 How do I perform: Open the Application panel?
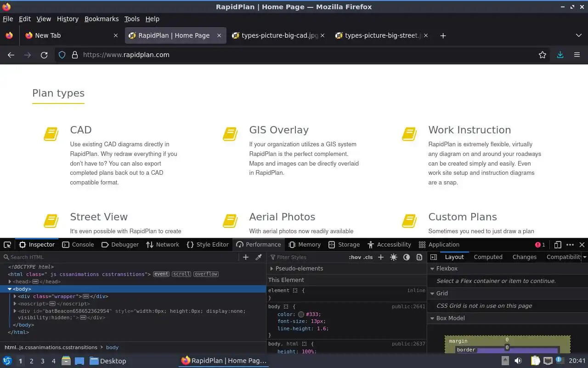[439, 245]
